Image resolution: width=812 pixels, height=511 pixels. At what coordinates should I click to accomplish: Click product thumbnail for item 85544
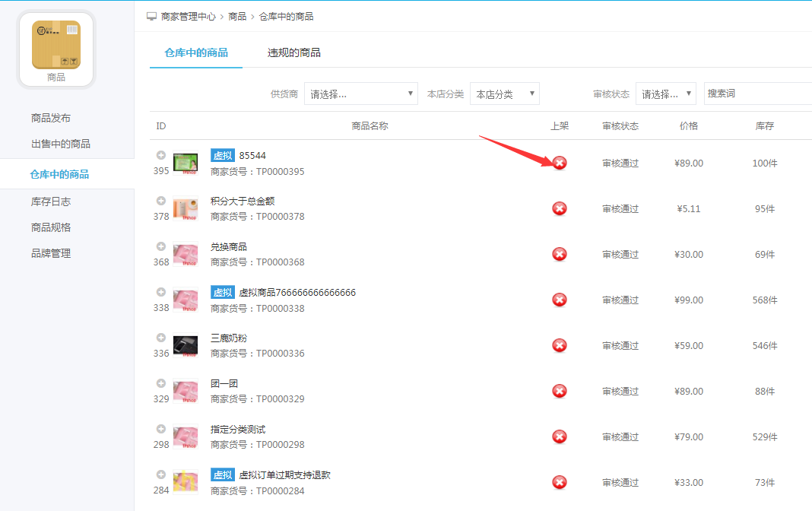(186, 163)
